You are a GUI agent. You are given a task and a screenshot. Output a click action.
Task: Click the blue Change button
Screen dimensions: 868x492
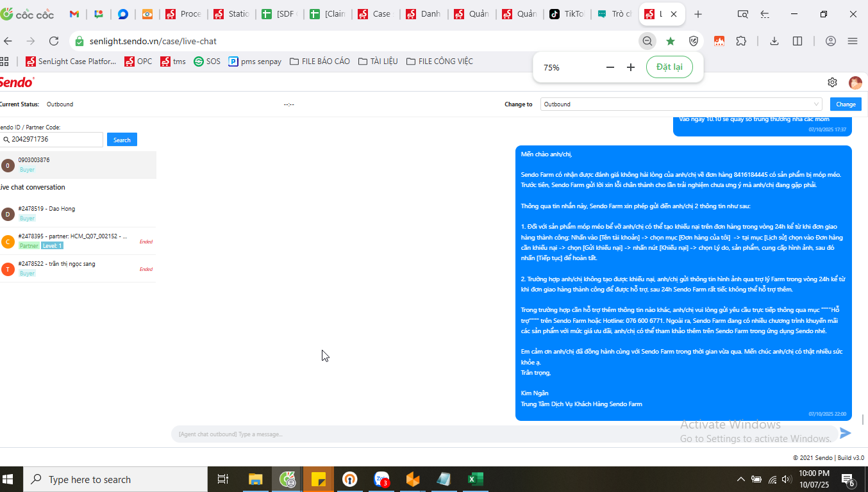tap(846, 104)
